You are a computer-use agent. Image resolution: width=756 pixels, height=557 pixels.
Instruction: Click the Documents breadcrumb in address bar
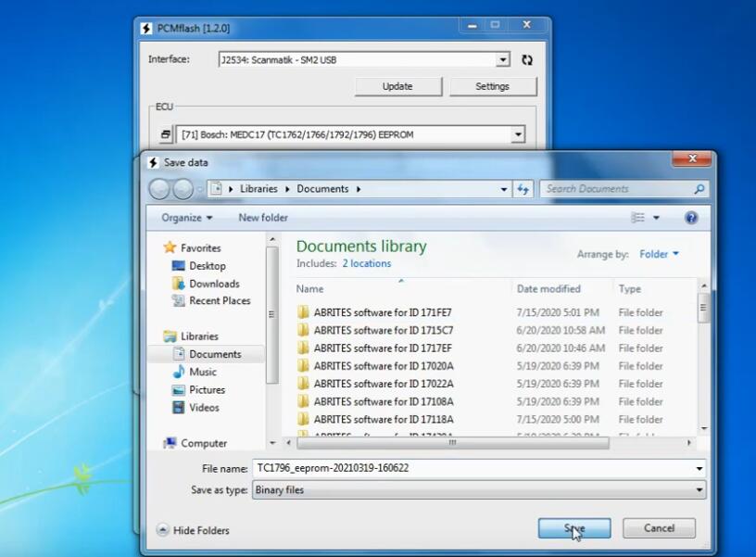pos(322,189)
